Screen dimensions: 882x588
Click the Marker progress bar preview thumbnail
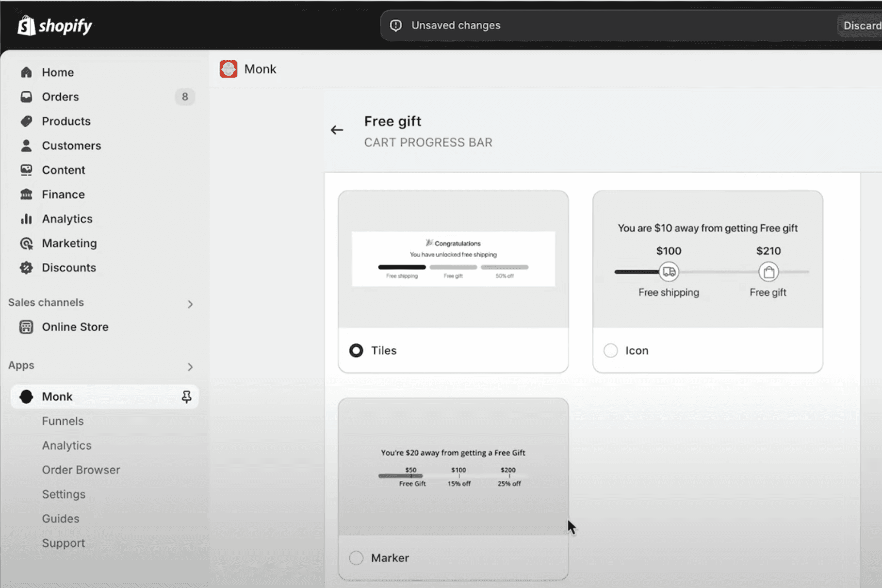[x=453, y=467]
